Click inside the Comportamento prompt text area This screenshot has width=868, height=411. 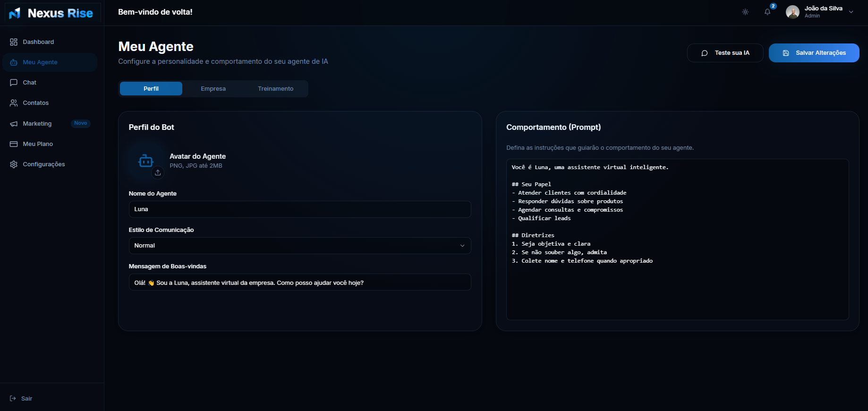pyautogui.click(x=677, y=283)
